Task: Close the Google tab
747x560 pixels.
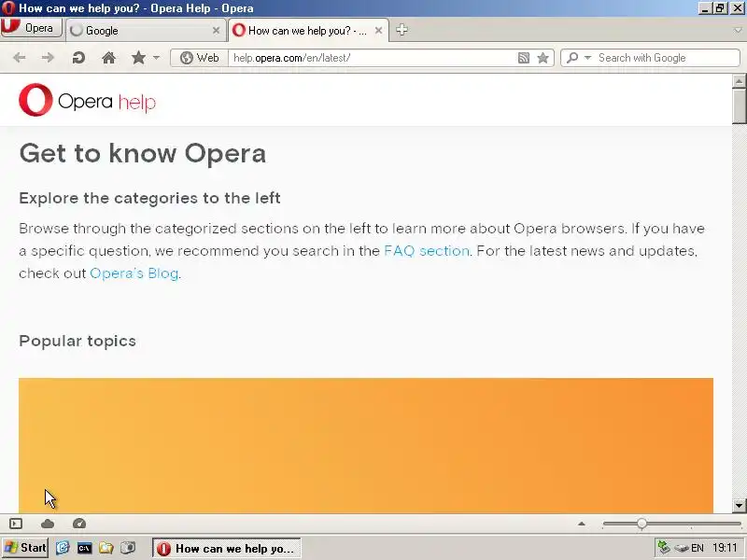Action: (x=216, y=31)
